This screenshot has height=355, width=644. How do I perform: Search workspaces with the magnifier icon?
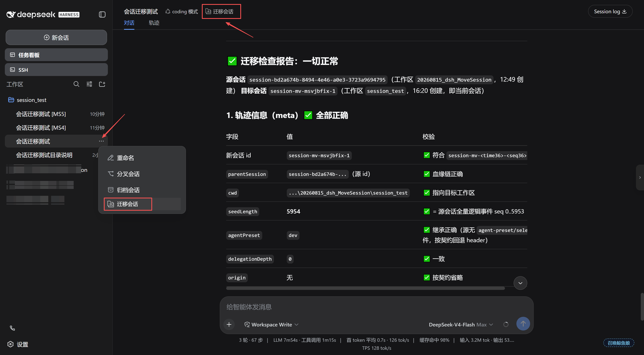point(76,84)
